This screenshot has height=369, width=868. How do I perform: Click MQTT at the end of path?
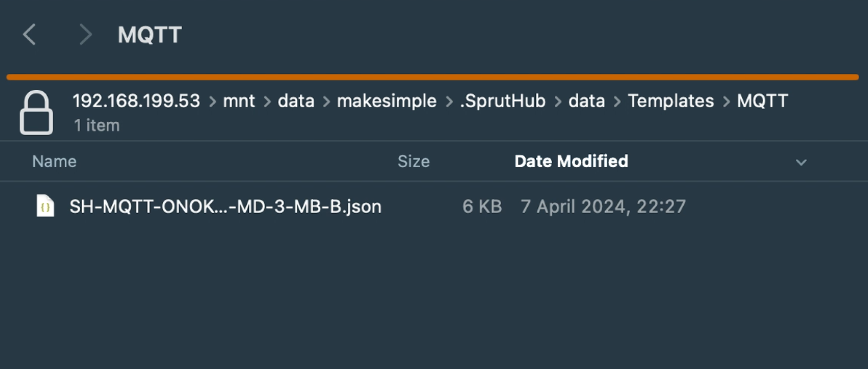tap(762, 101)
